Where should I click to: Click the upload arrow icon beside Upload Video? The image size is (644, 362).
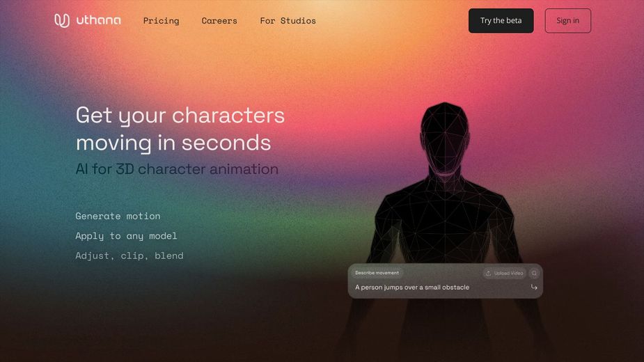pyautogui.click(x=488, y=274)
